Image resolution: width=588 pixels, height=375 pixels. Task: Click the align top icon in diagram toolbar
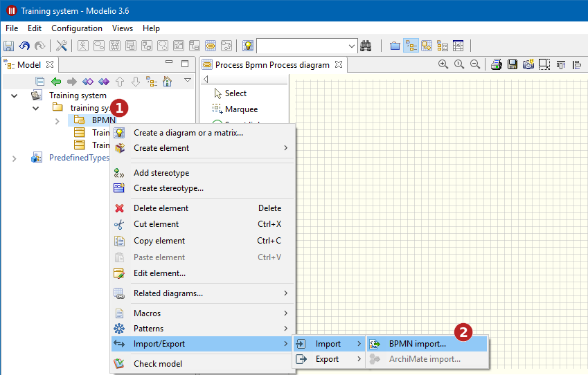pos(560,65)
